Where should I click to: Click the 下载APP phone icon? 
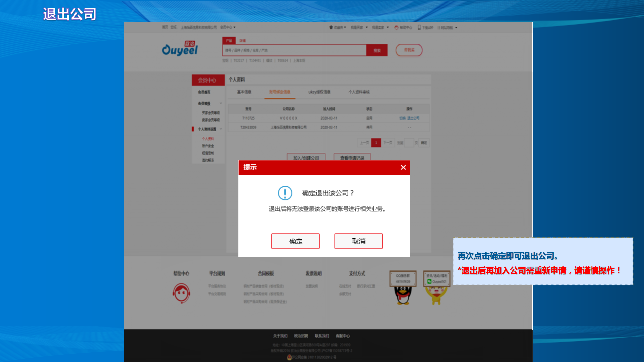[419, 27]
